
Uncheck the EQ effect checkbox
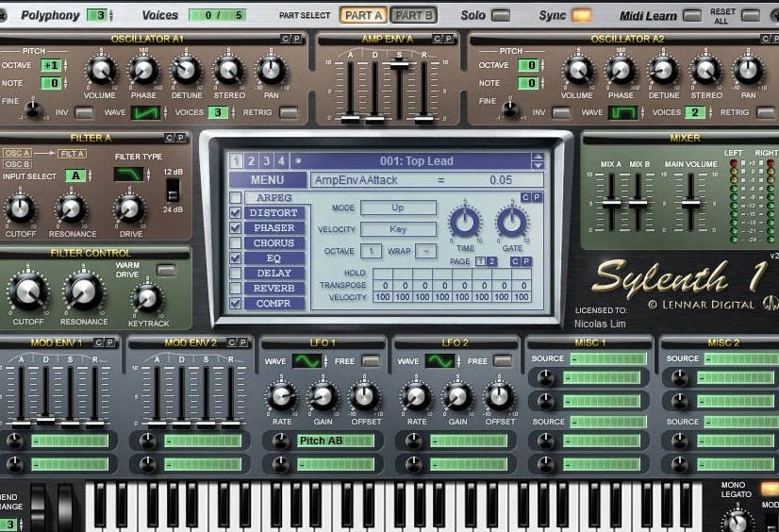click(236, 258)
